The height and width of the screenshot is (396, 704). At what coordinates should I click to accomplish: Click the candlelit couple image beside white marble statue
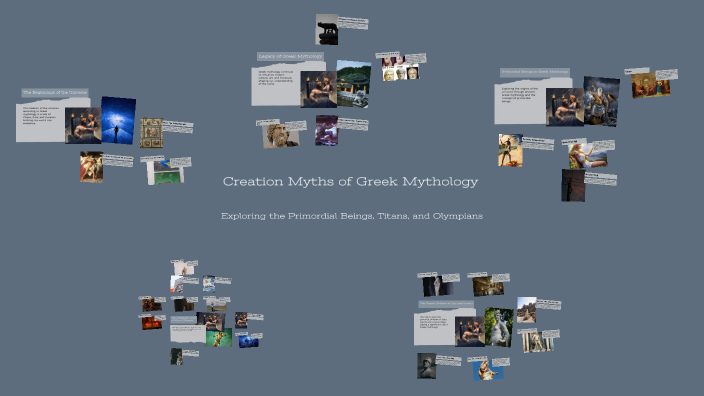[x=470, y=332]
